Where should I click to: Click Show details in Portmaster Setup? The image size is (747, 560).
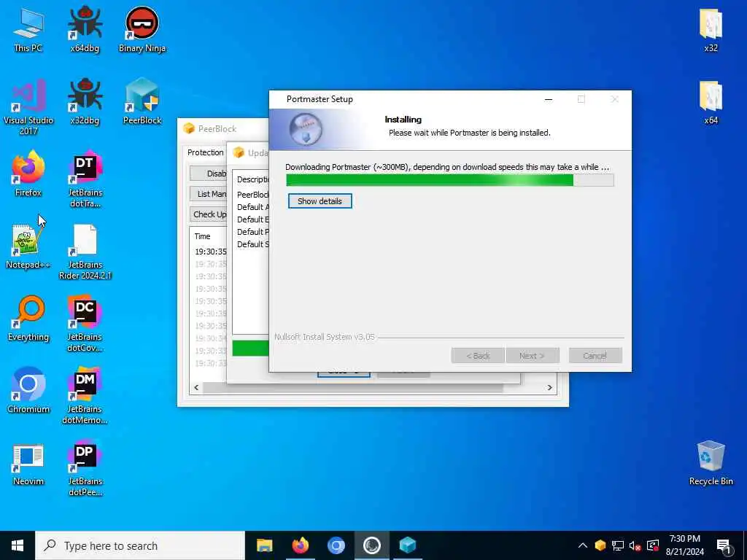320,201
